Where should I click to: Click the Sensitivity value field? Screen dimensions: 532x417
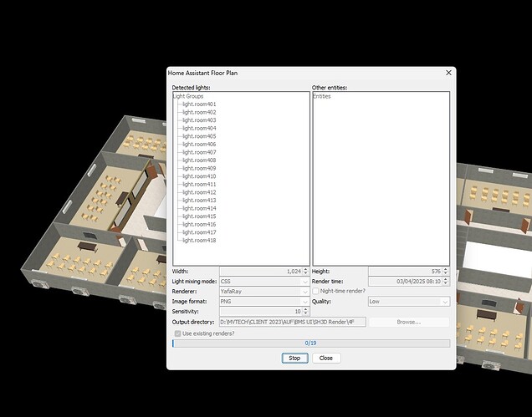pos(261,312)
